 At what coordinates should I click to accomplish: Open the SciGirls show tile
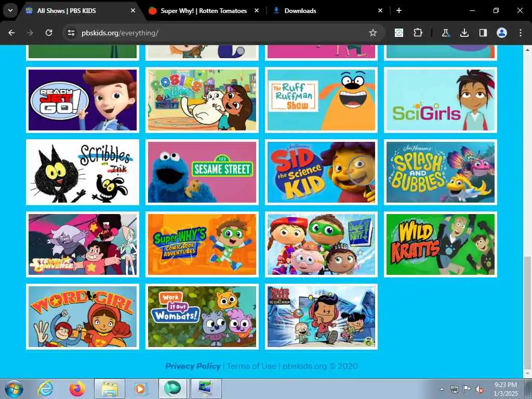tap(441, 100)
